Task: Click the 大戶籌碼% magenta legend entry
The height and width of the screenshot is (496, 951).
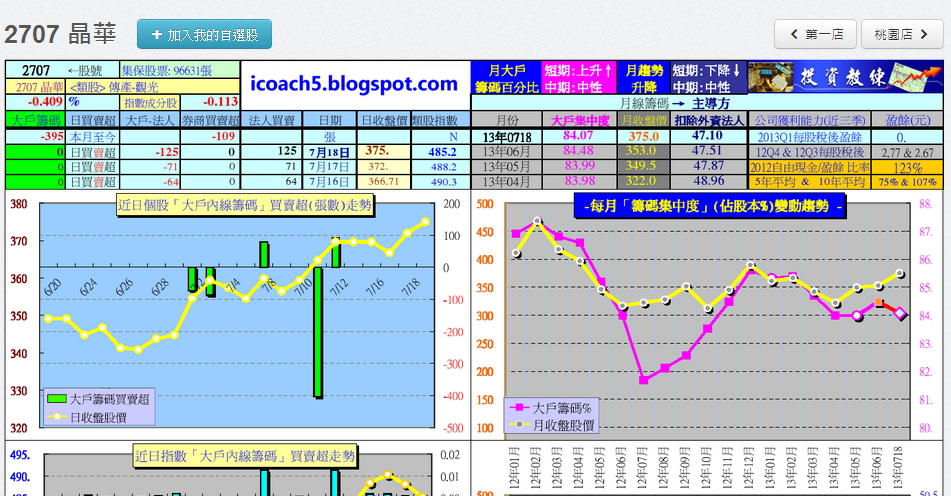Action: click(x=551, y=408)
